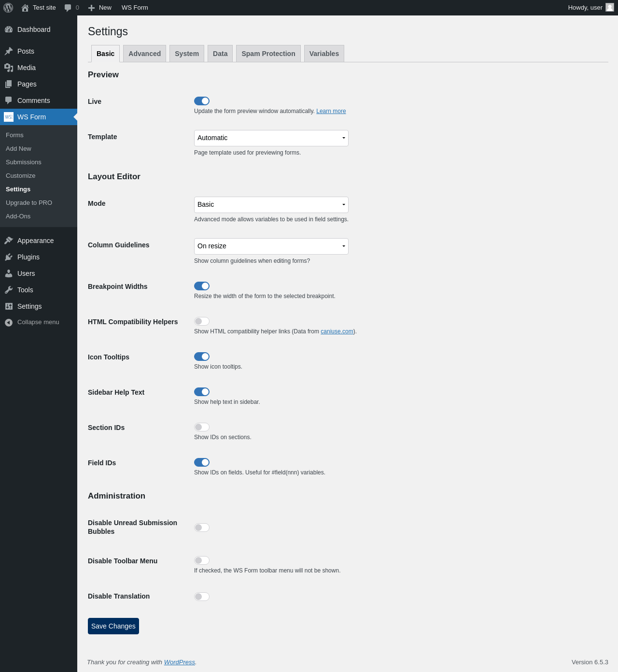618x672 pixels.
Task: Open Customize submenu item
Action: click(39, 176)
